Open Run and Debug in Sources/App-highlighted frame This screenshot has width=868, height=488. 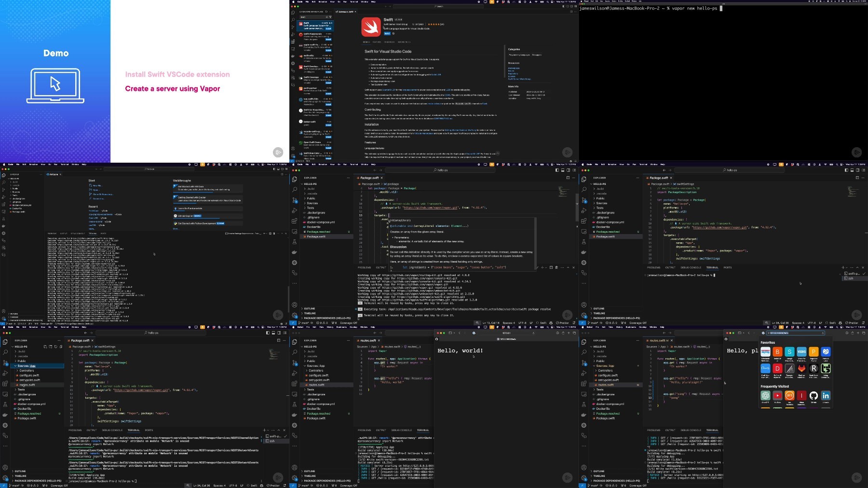point(5,373)
